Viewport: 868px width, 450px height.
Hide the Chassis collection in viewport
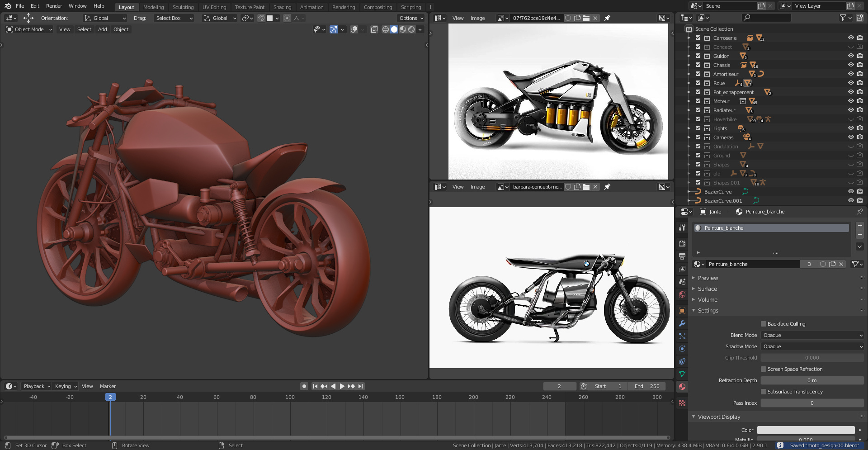851,65
